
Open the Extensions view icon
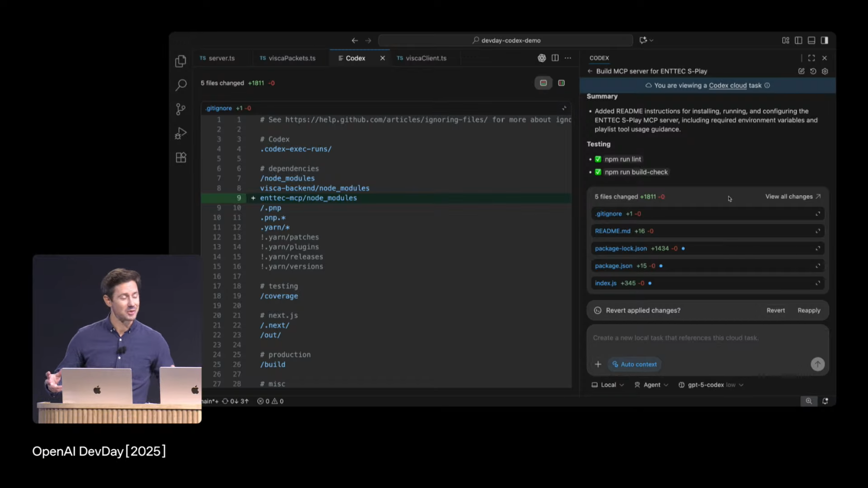point(181,157)
